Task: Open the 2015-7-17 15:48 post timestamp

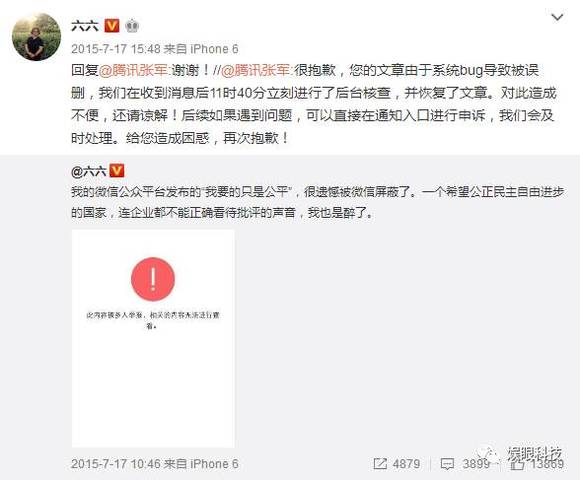Action: [x=115, y=49]
